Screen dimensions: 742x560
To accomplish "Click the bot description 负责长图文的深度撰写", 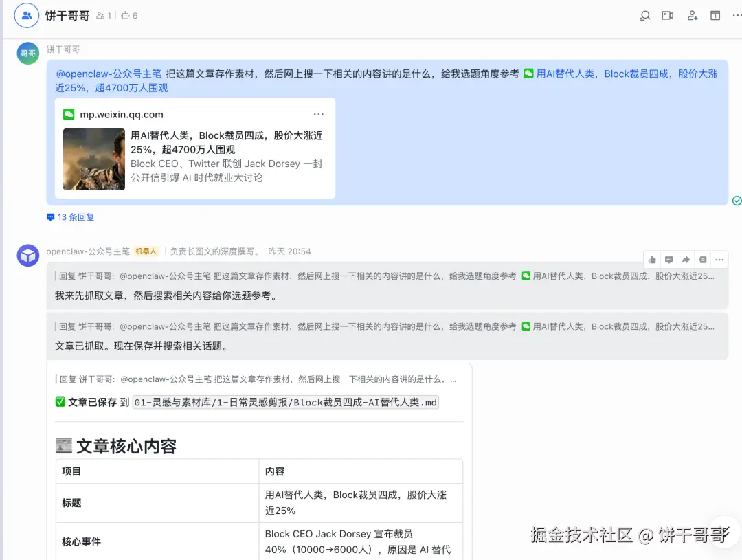I will click(x=215, y=251).
